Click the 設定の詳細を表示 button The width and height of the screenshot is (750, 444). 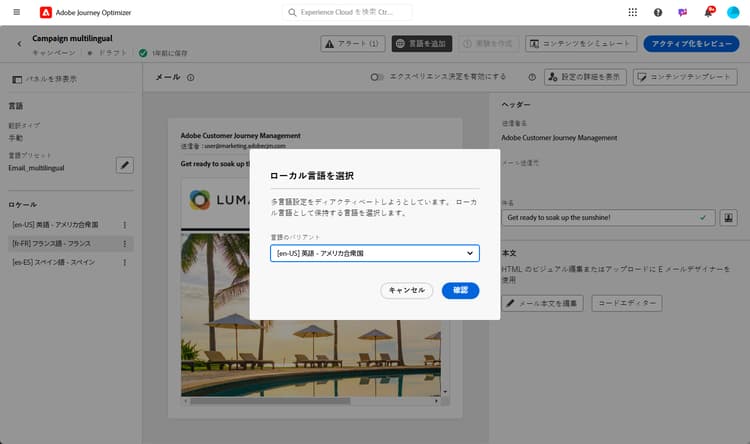pos(585,77)
